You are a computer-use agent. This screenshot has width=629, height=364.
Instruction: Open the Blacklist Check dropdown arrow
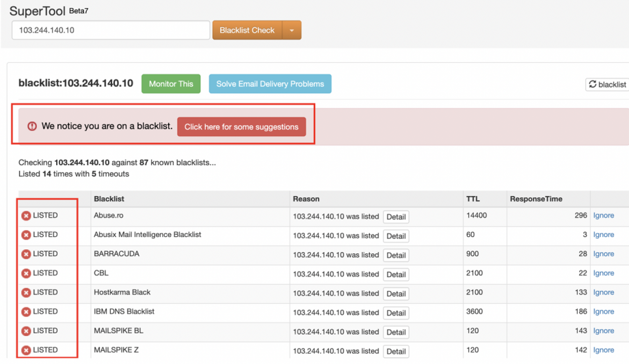click(291, 31)
